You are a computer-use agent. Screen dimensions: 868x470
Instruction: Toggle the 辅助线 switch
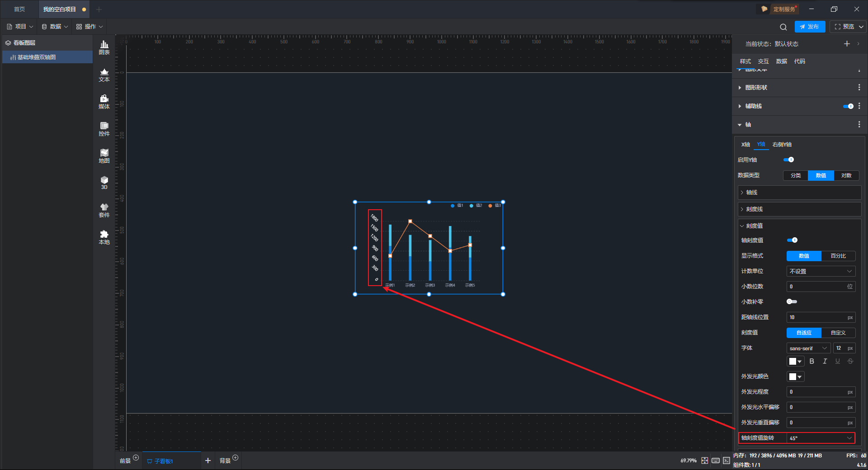click(x=848, y=106)
